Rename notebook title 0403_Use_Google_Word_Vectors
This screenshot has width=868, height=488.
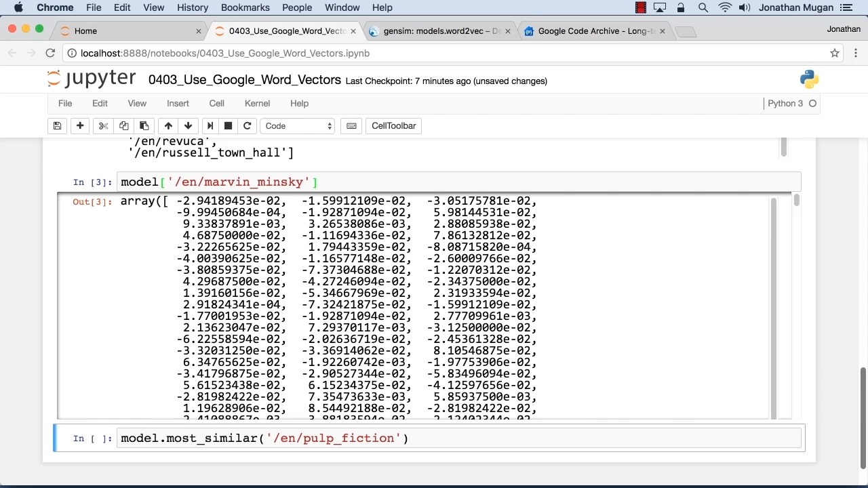coord(244,80)
